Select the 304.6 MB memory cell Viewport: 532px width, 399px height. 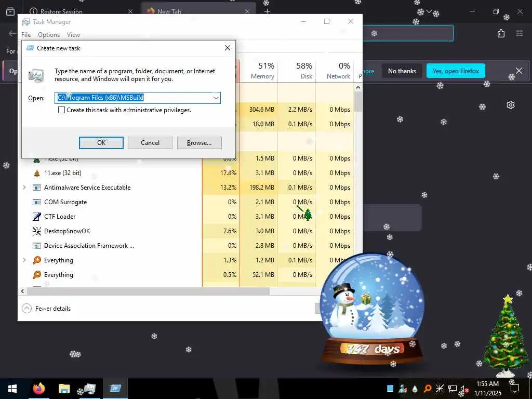(x=259, y=110)
